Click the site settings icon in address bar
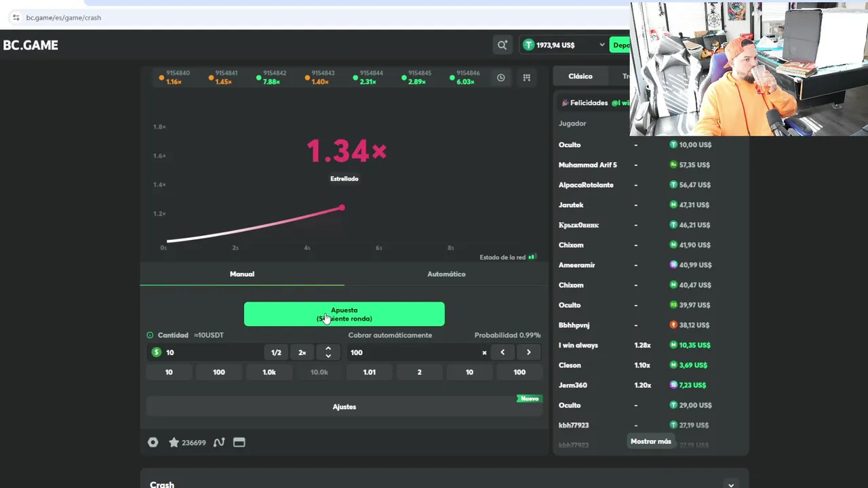 pos(16,18)
